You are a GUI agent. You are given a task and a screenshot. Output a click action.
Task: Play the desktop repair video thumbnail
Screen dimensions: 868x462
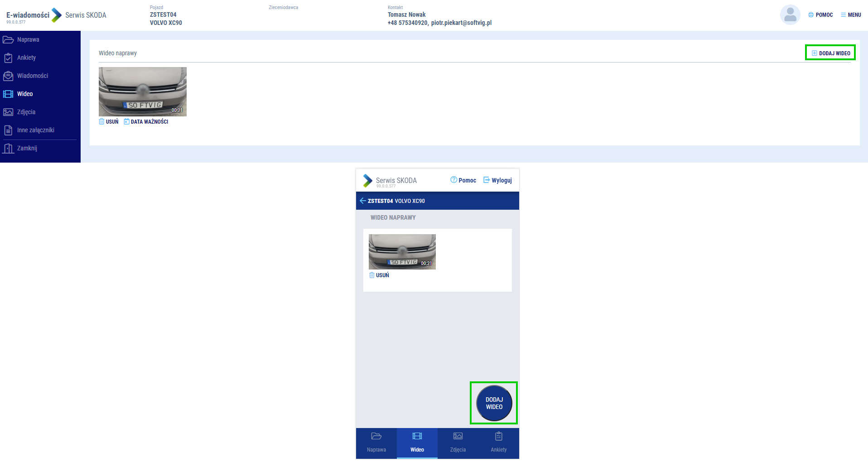point(142,91)
